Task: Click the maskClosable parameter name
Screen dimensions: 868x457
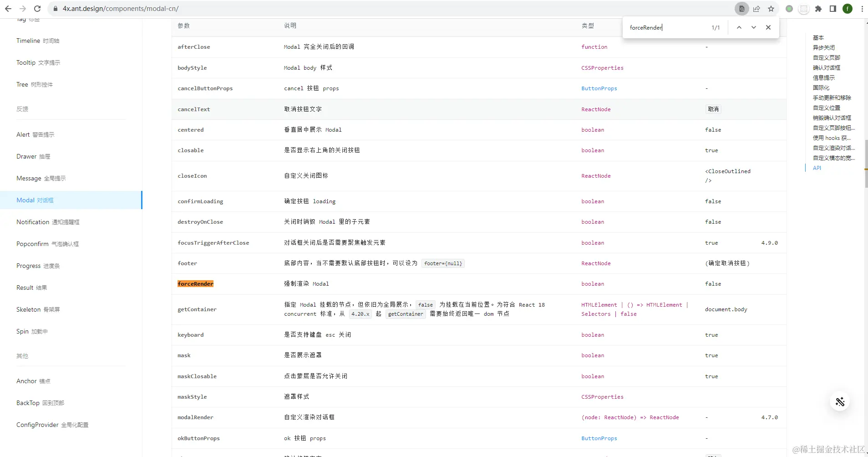Action: point(197,376)
